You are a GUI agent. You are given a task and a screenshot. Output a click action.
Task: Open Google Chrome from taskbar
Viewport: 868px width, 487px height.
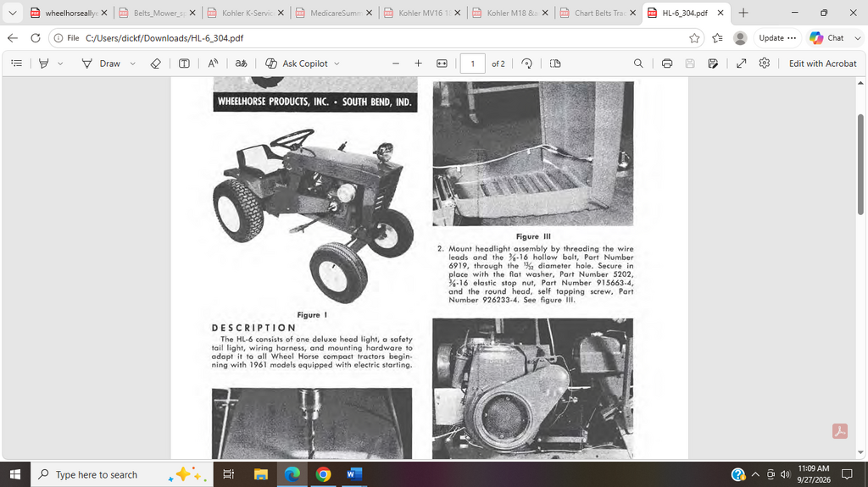pos(323,474)
